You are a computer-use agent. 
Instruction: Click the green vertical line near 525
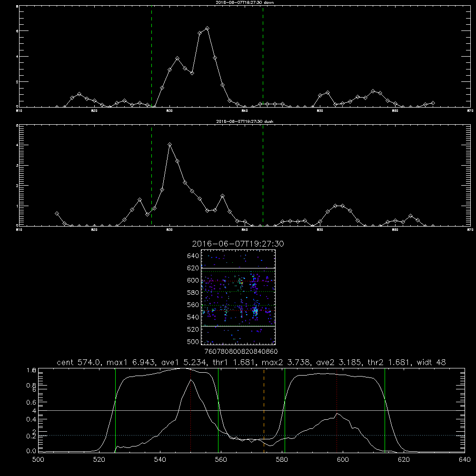click(115, 410)
